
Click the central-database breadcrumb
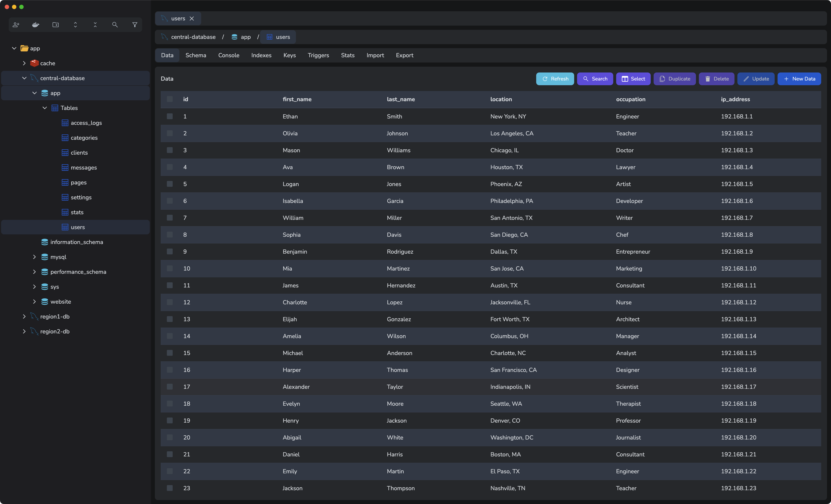coord(189,37)
